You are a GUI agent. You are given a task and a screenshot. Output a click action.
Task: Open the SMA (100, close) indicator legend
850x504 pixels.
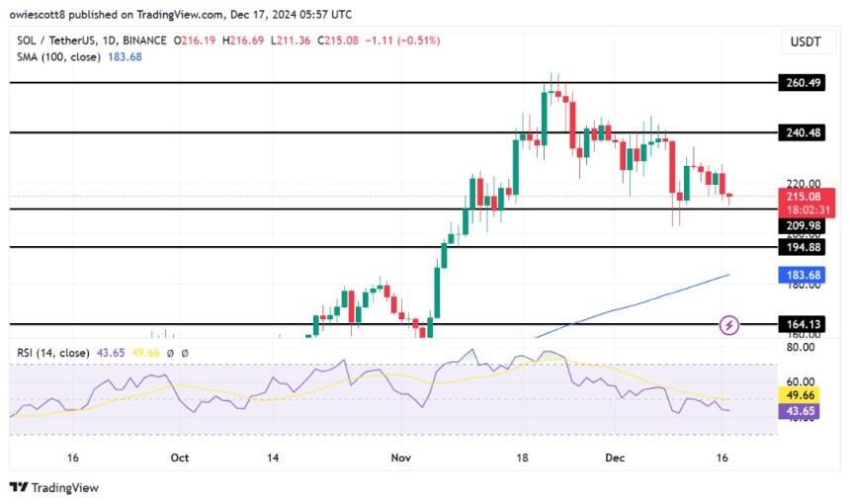click(x=58, y=57)
